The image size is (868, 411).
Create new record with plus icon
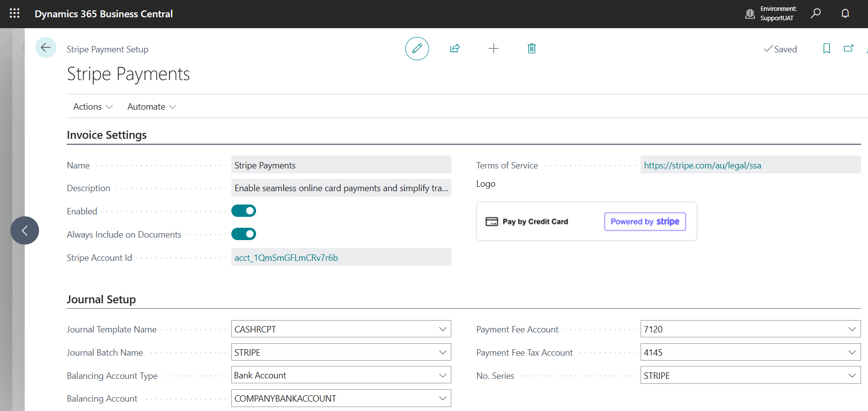[x=493, y=48]
